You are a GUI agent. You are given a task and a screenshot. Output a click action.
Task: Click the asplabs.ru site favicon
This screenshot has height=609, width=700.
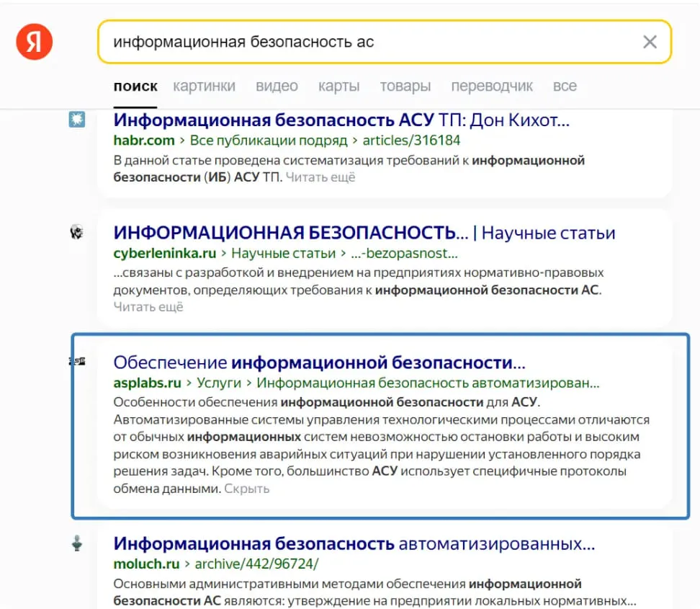(x=76, y=361)
